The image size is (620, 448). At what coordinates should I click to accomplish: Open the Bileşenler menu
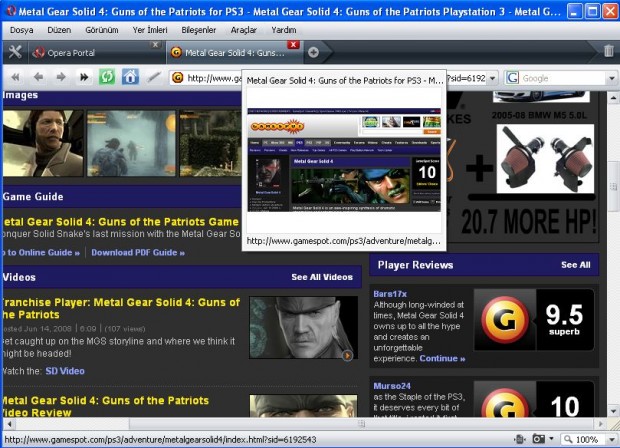coord(198,30)
